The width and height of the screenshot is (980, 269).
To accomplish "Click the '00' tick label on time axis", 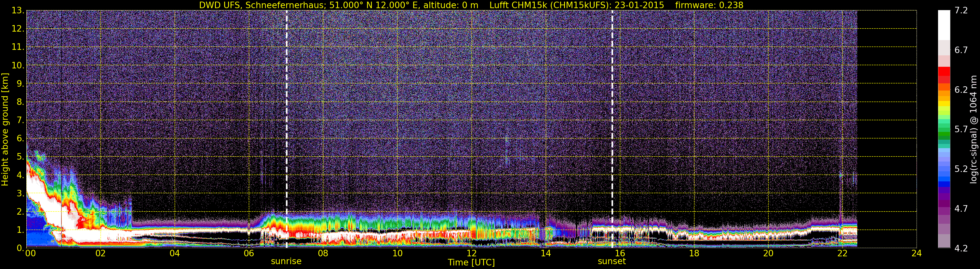I will point(31,253).
